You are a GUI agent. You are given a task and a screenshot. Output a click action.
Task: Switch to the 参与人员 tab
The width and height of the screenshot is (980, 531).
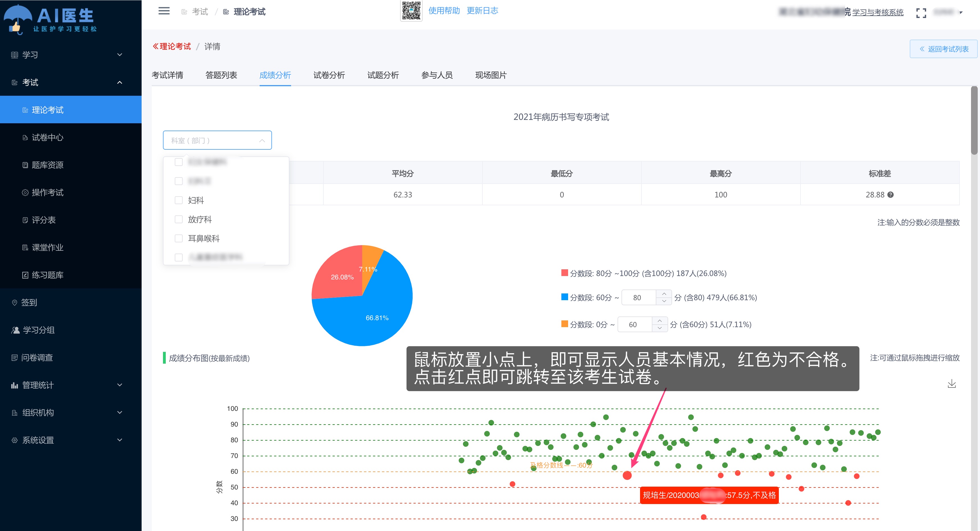[x=437, y=75]
